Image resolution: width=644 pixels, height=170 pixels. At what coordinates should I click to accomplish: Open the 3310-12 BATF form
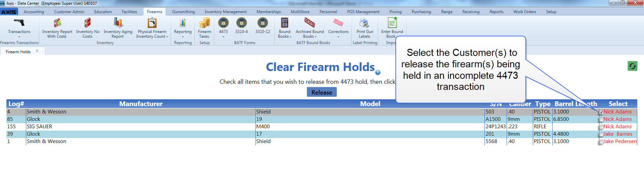[263, 26]
